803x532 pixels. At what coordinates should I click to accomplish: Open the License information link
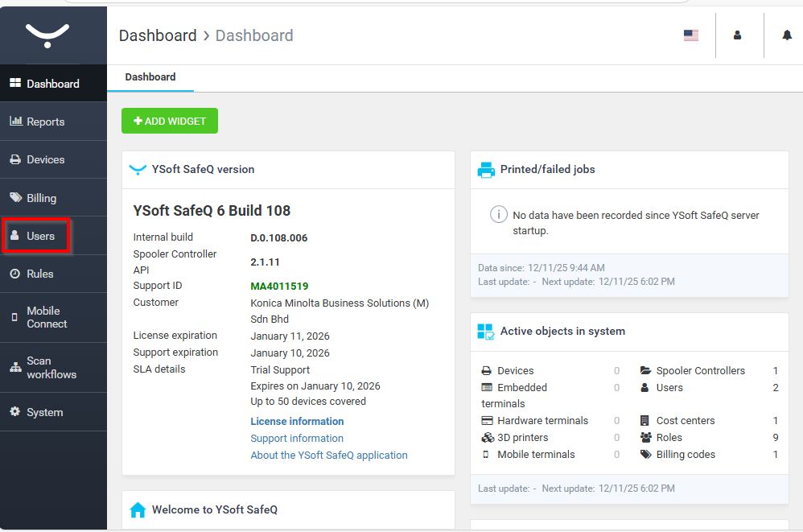coord(297,422)
